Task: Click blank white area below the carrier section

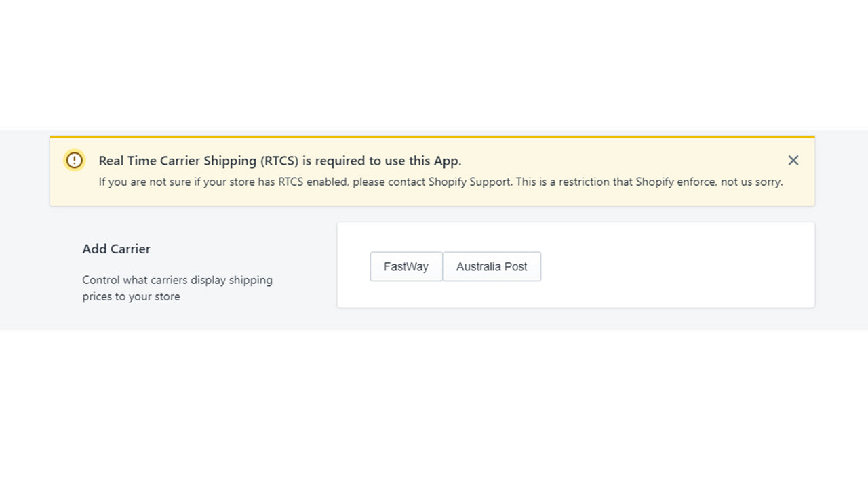Action: (x=434, y=407)
